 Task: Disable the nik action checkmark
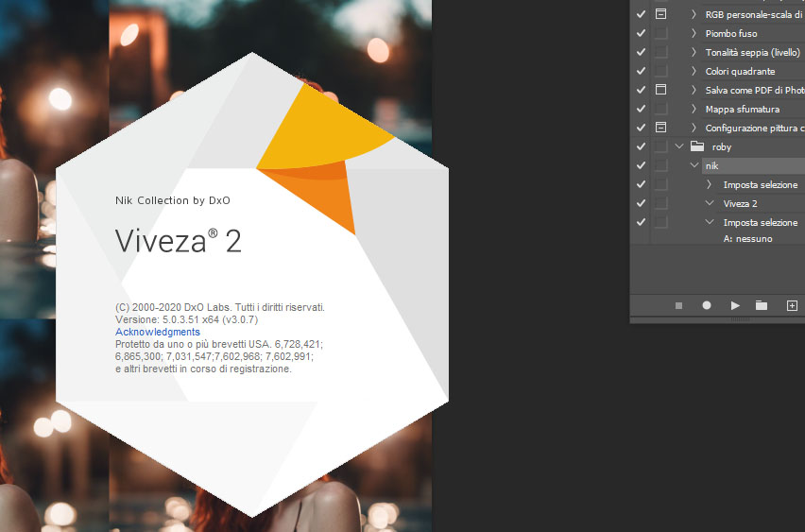[641, 165]
